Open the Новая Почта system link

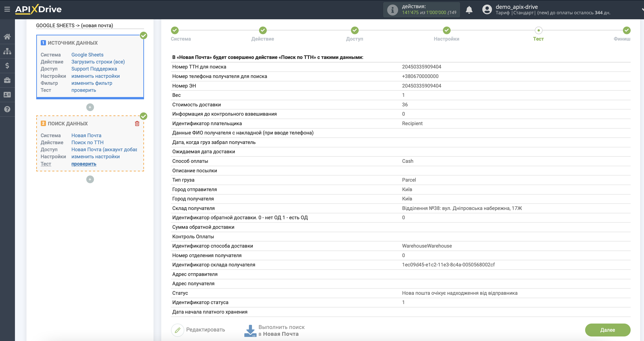click(86, 135)
